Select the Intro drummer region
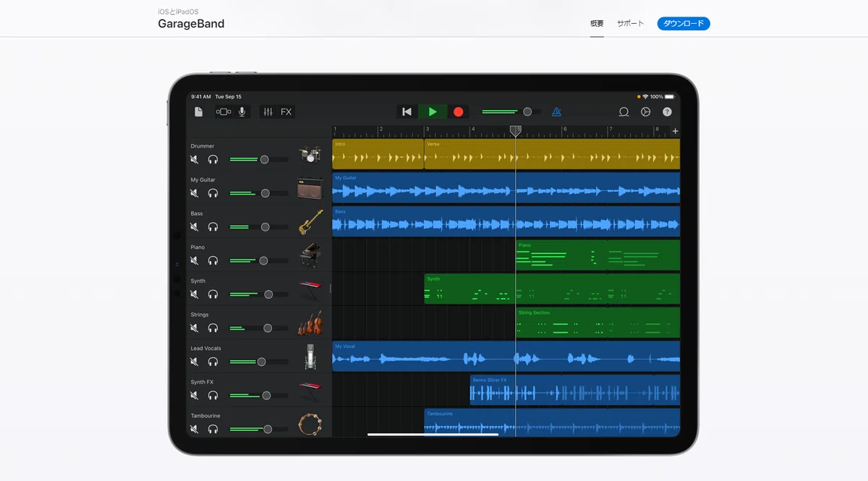Image resolution: width=868 pixels, height=481 pixels. click(378, 154)
